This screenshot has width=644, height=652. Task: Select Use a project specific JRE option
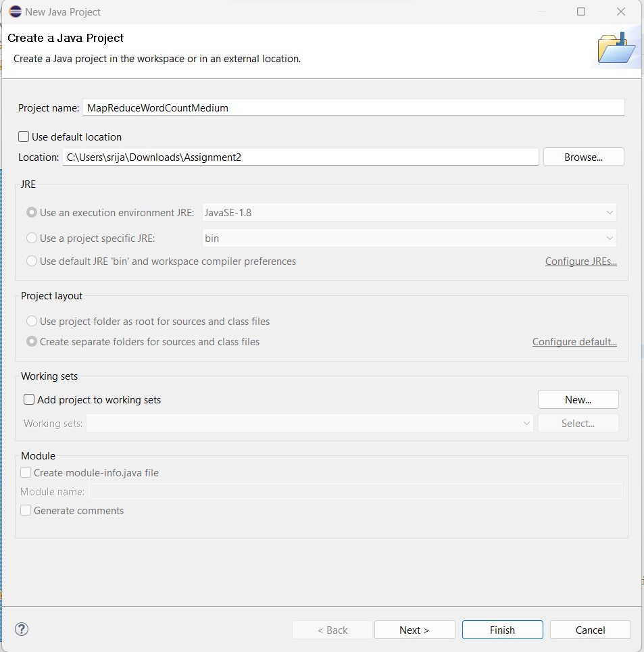[x=31, y=236]
